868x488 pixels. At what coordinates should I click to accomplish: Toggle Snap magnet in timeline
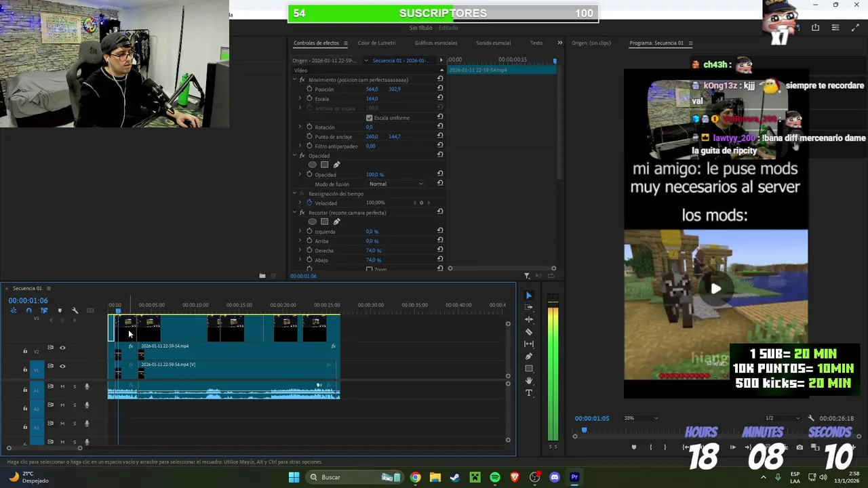(28, 310)
